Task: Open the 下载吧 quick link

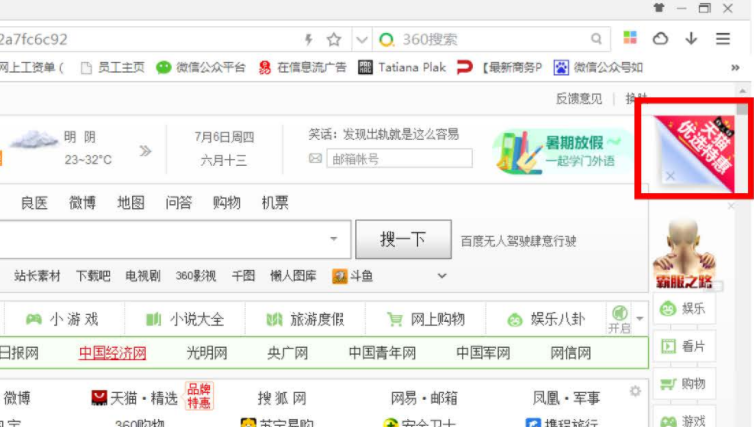Action: pos(93,276)
